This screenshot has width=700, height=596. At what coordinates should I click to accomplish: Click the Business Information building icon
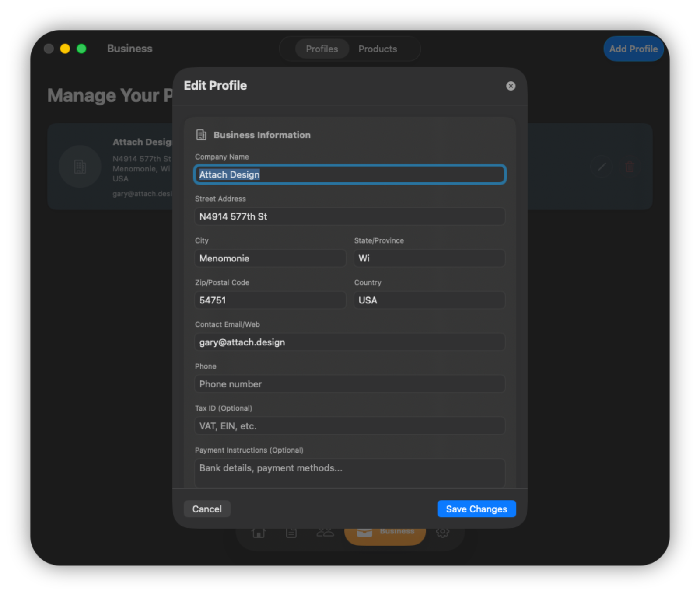pos(202,135)
